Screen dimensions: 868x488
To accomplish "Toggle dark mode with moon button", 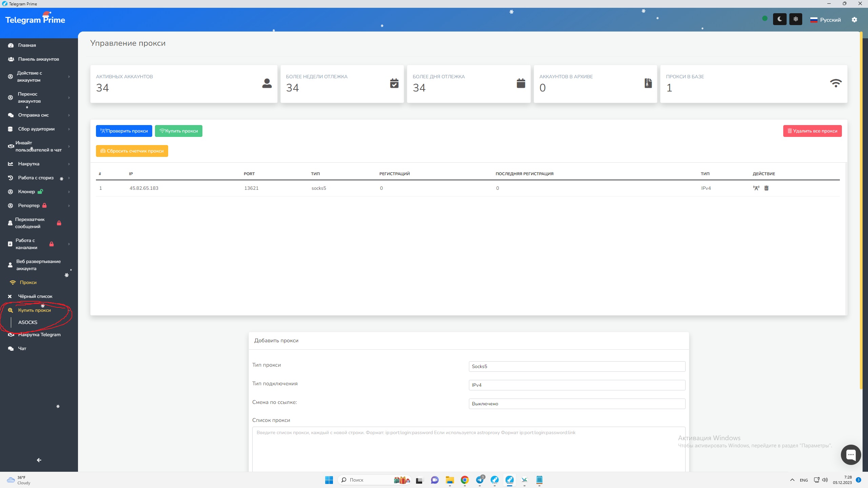I will (x=780, y=19).
